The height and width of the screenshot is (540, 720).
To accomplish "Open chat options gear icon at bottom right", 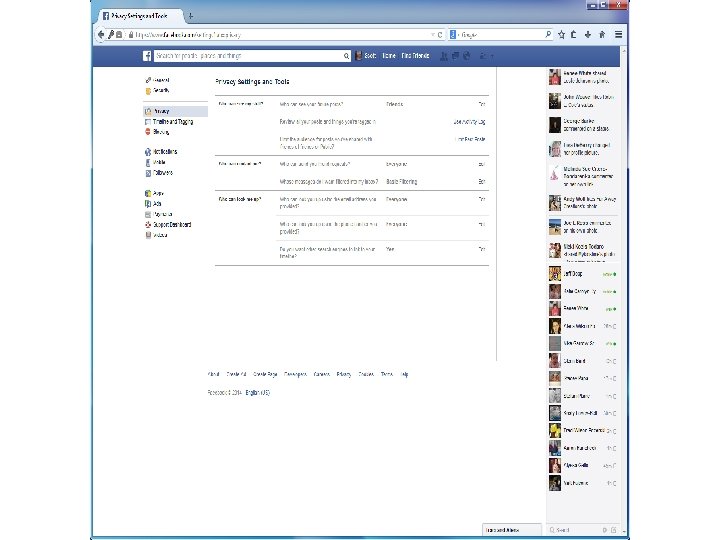I will click(x=604, y=530).
